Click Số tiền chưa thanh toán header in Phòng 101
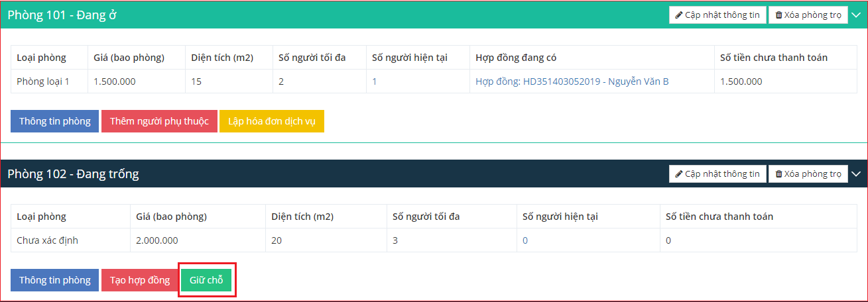This screenshot has width=868, height=302. [773, 58]
